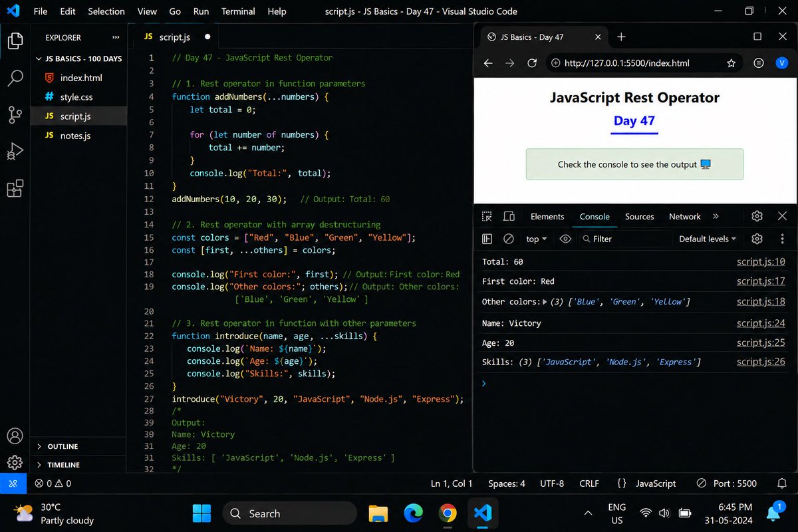Viewport: 798px width, 532px height.
Task: Click the Port : 5500 Live Server button
Action: coord(726,483)
